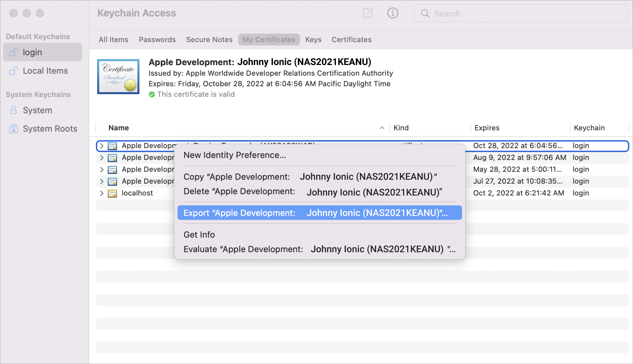Click the Keys tab to view keys
The image size is (633, 364).
(x=313, y=39)
